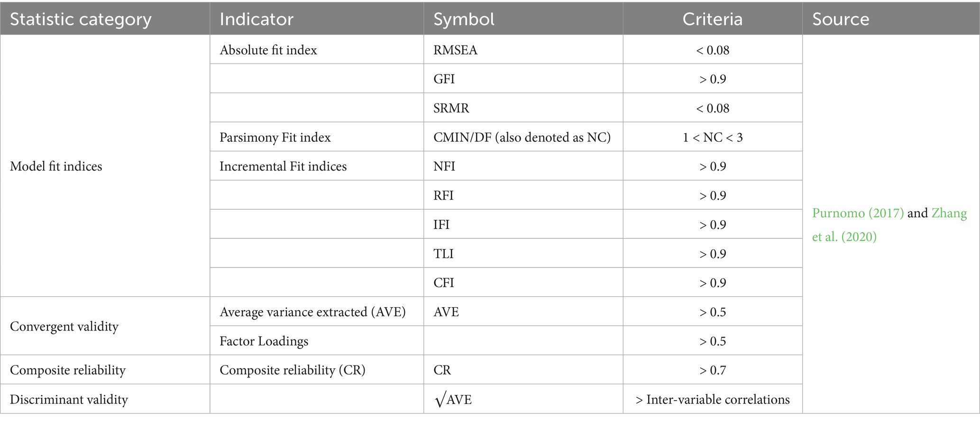Click the Parsimony Fit index cell
This screenshot has height=422, width=980.
[x=275, y=138]
